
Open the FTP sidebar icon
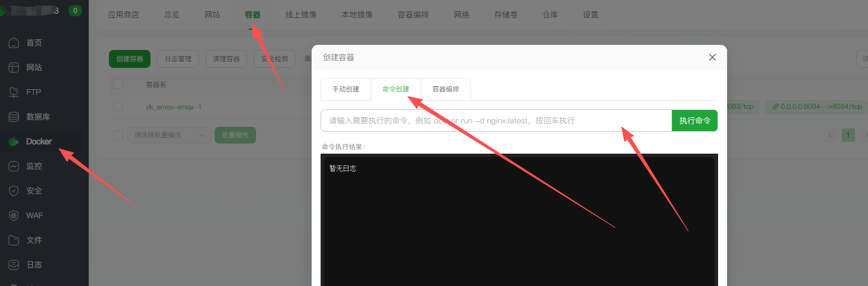(x=14, y=92)
